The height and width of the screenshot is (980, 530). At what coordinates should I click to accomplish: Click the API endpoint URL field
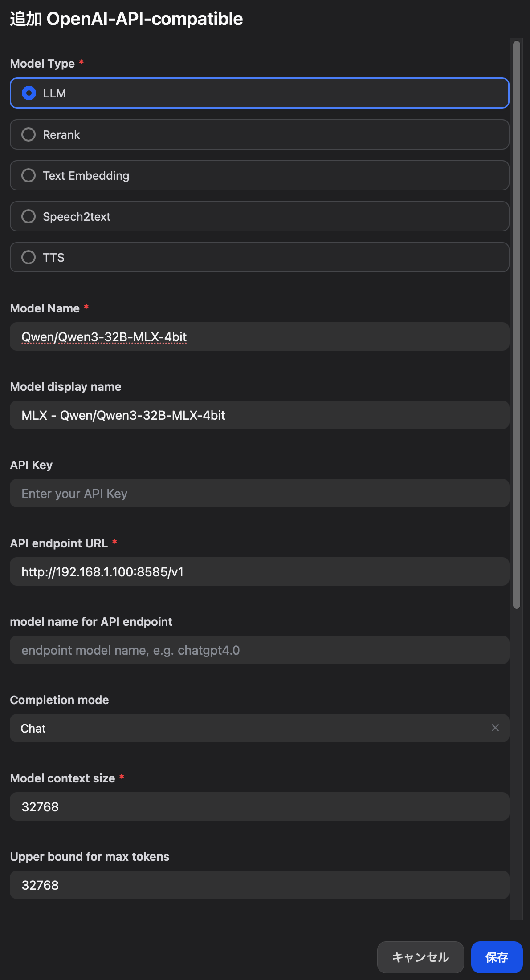pyautogui.click(x=259, y=572)
